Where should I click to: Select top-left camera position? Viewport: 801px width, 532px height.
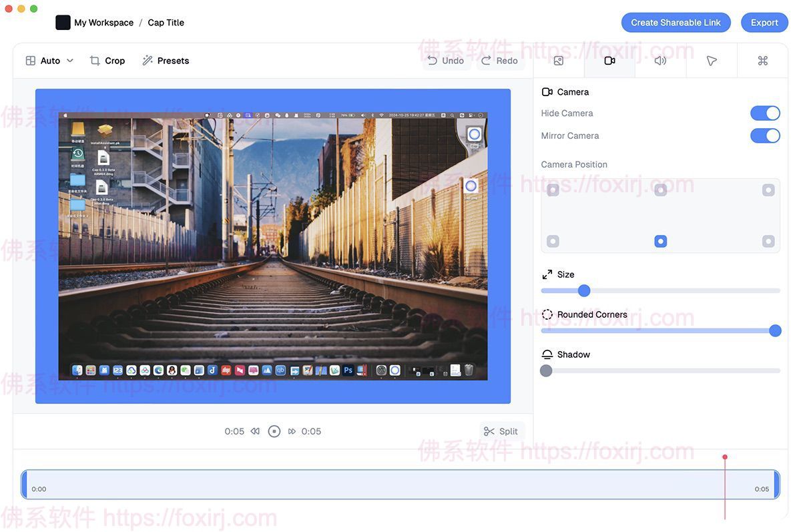coord(553,190)
